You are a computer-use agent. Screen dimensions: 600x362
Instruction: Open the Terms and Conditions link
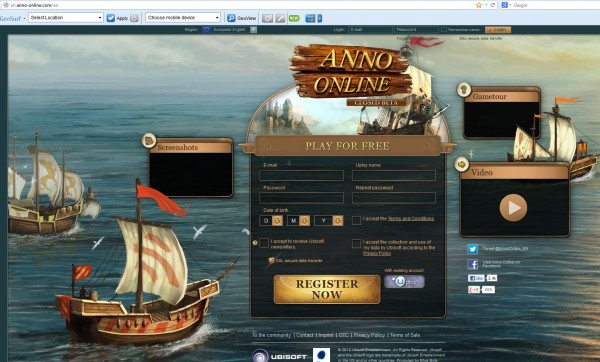(x=411, y=219)
